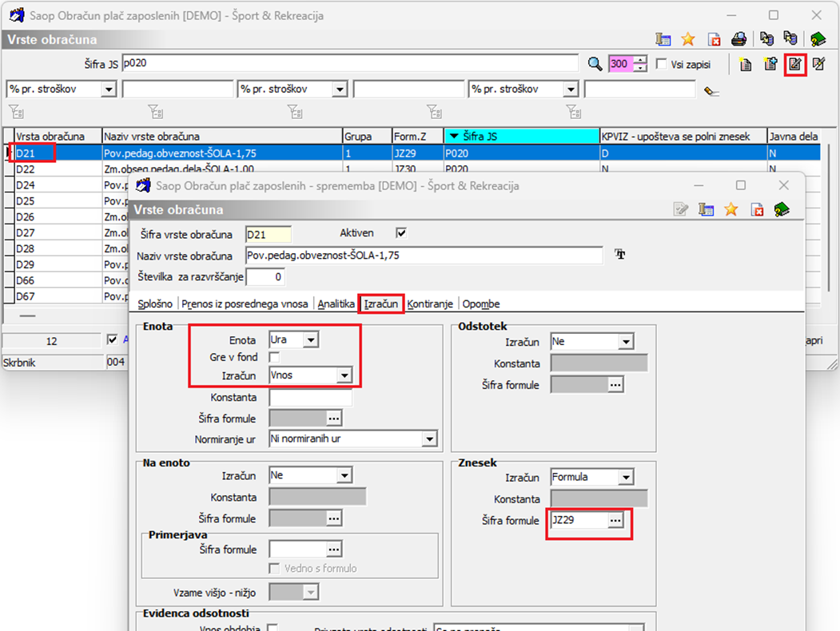Open print preview in main window toolbar
840x631 pixels.
coord(738,39)
